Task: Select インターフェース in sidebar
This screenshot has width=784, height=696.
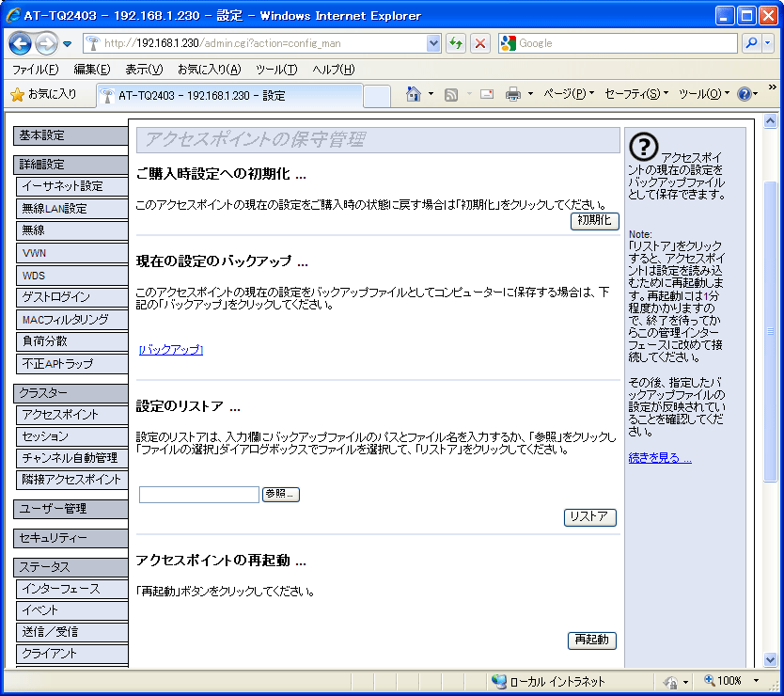Action: 72,589
